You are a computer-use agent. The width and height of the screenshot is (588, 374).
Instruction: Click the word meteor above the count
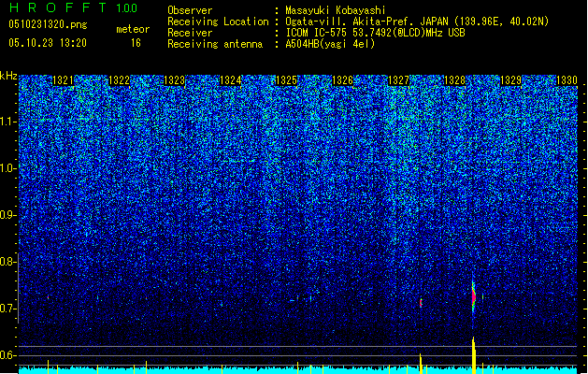pos(133,29)
